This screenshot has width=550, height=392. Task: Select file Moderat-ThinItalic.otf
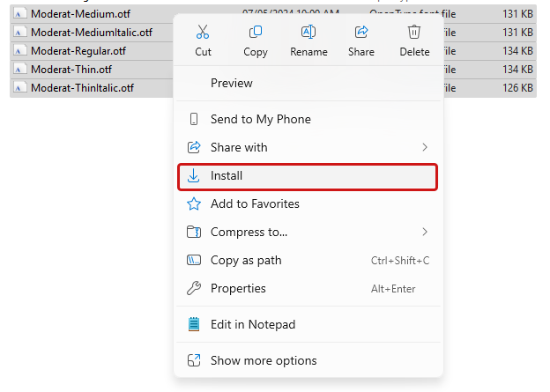(x=82, y=88)
